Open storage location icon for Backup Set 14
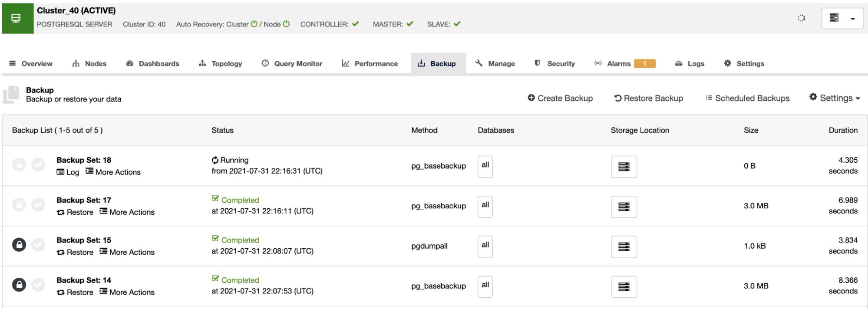Image resolution: width=868 pixels, height=309 pixels. (624, 286)
